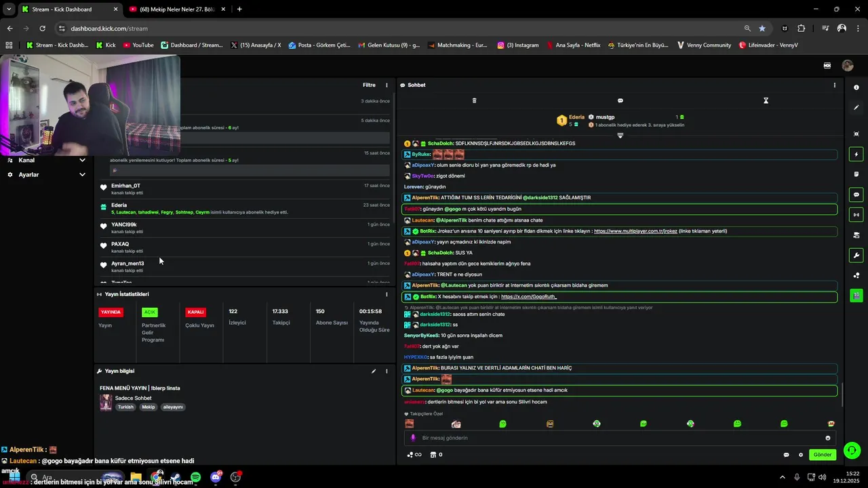
Task: Open the card icon next to profile avatar
Action: 827,66
